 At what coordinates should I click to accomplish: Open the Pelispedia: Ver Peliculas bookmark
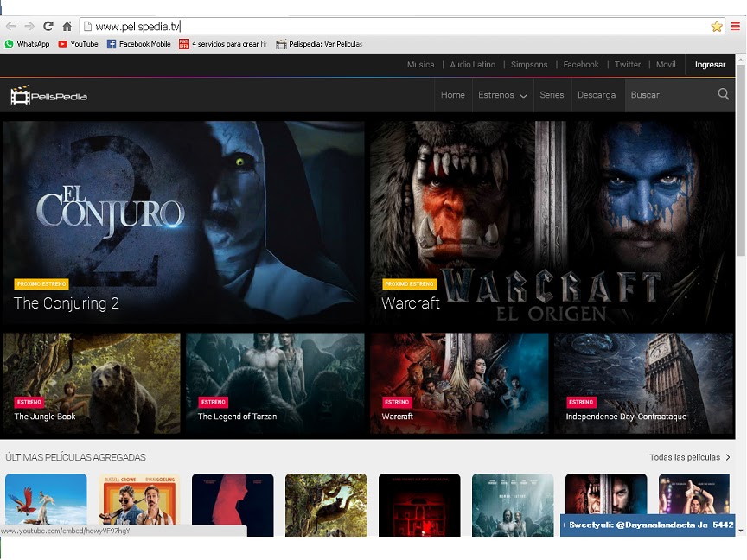click(318, 44)
